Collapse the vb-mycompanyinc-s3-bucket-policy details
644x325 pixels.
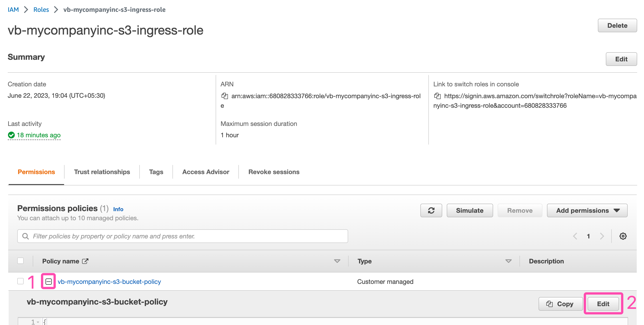coord(48,282)
